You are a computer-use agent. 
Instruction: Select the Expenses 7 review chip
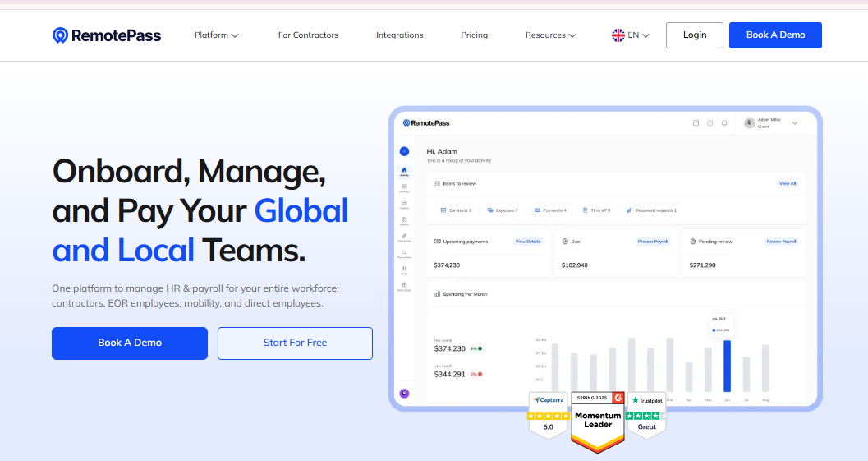click(503, 210)
